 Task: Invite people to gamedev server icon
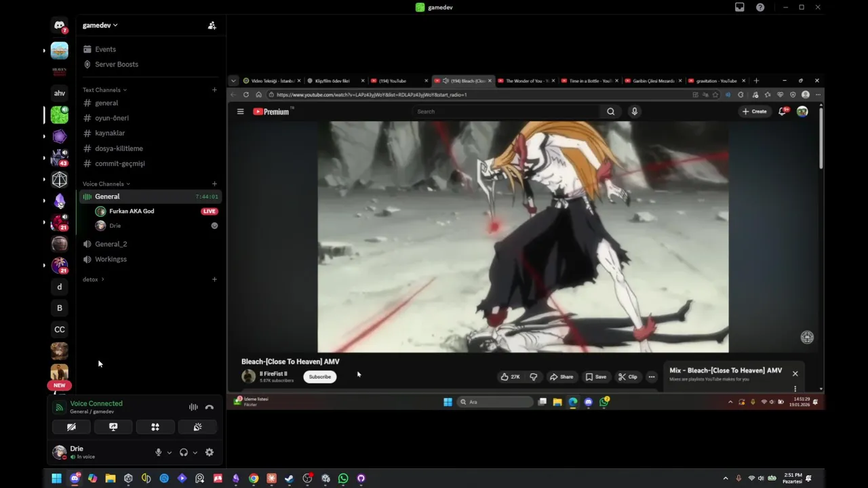pyautogui.click(x=212, y=25)
